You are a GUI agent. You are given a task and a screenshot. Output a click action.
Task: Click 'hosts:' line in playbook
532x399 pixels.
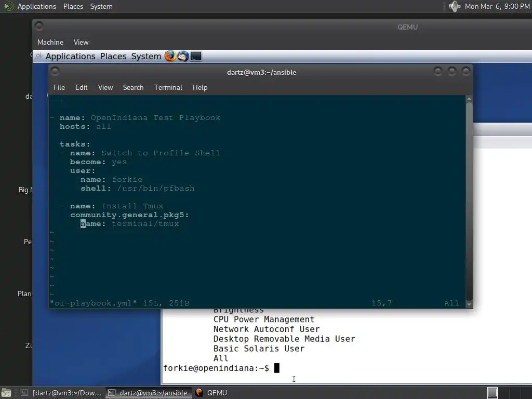[x=85, y=127]
